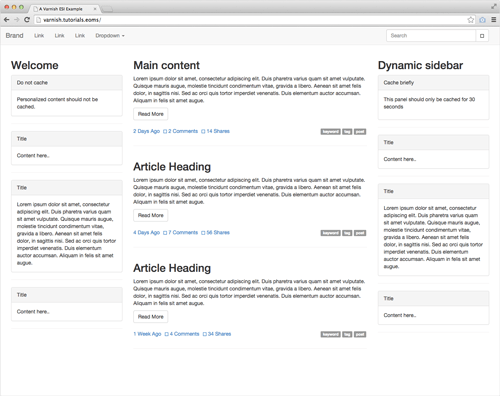Open the browser hamburger menu

(494, 20)
